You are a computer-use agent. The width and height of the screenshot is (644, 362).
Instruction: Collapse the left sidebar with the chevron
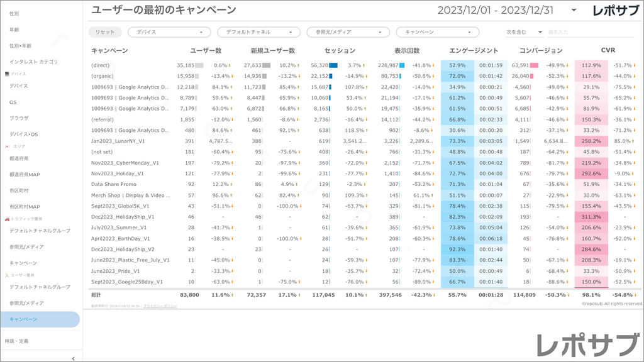click(x=74, y=358)
